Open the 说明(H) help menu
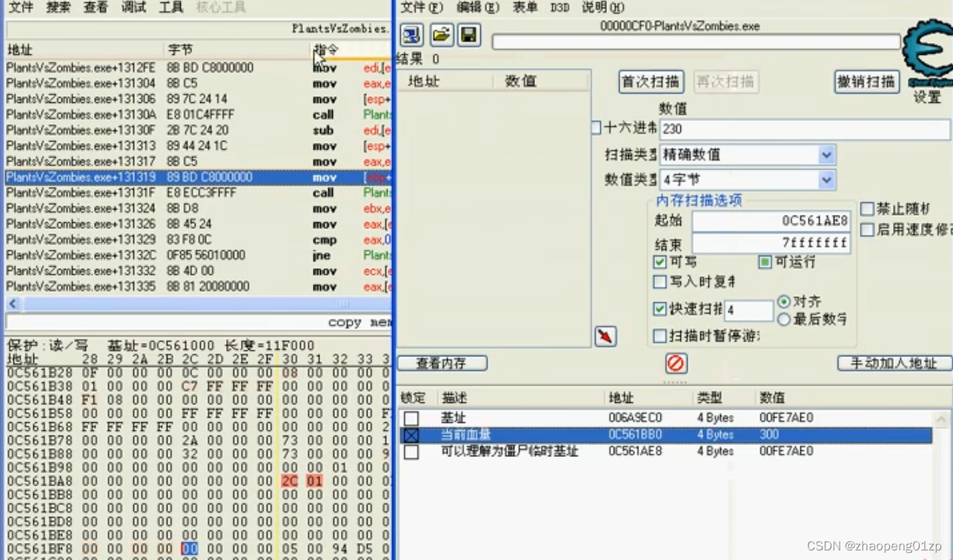The width and height of the screenshot is (953, 560). tap(602, 7)
